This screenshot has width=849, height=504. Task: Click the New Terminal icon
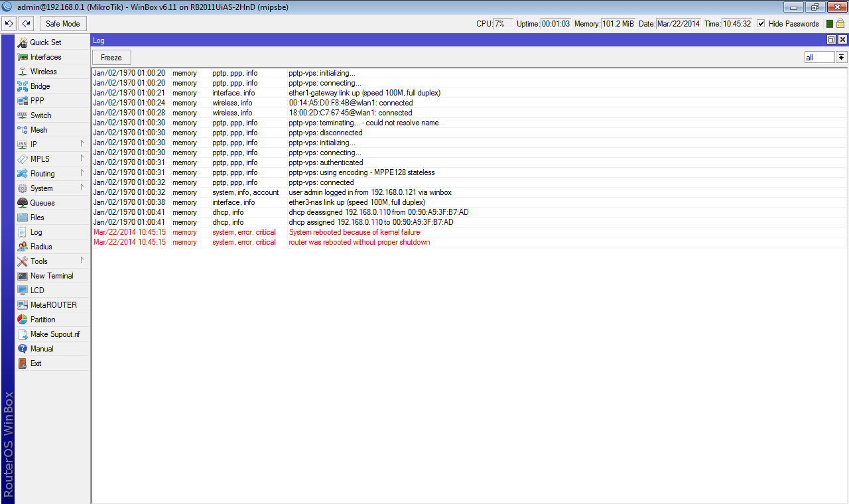[x=23, y=276]
